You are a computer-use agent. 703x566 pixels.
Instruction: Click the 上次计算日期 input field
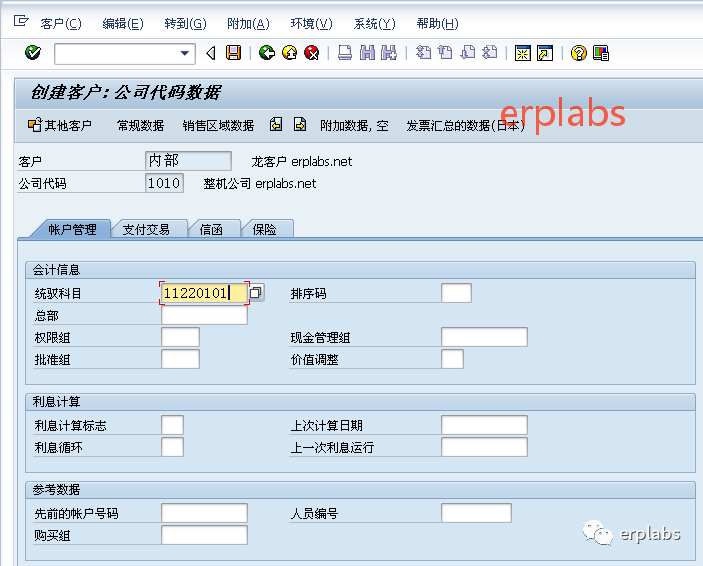484,425
